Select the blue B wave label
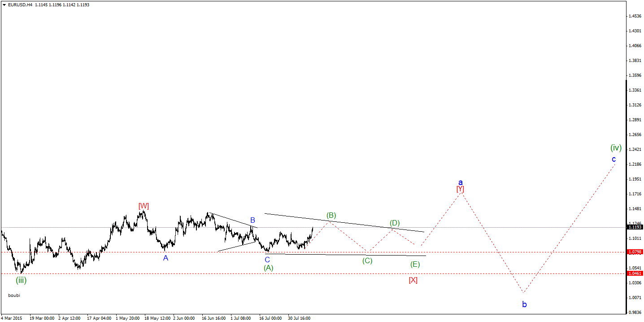Image resolution: width=644 pixels, height=322 pixels. (252, 220)
